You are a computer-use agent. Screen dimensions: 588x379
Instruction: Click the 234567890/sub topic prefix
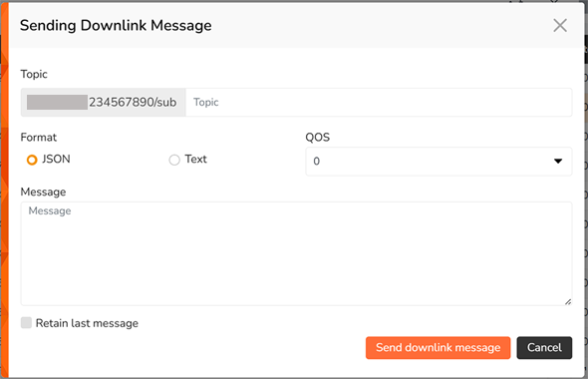pyautogui.click(x=133, y=102)
